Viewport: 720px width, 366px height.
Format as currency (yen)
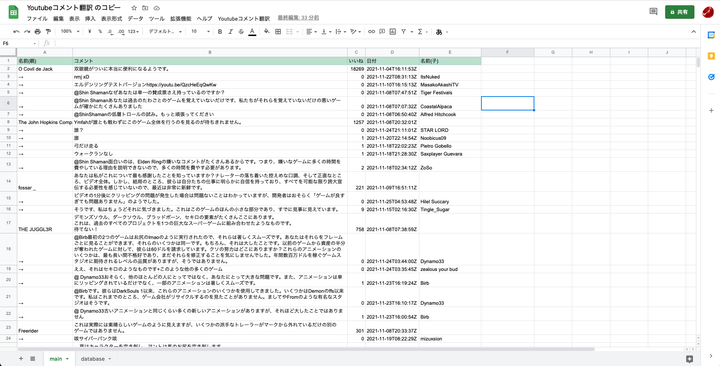[90, 32]
